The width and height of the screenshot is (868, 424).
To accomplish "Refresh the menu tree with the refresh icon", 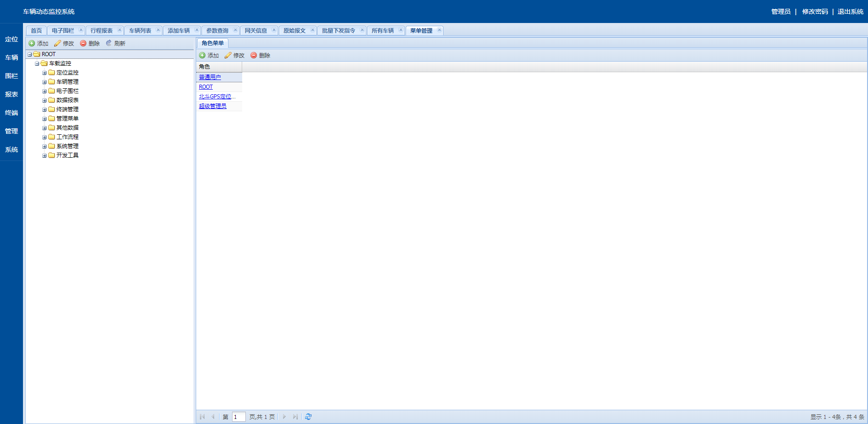I will [109, 43].
